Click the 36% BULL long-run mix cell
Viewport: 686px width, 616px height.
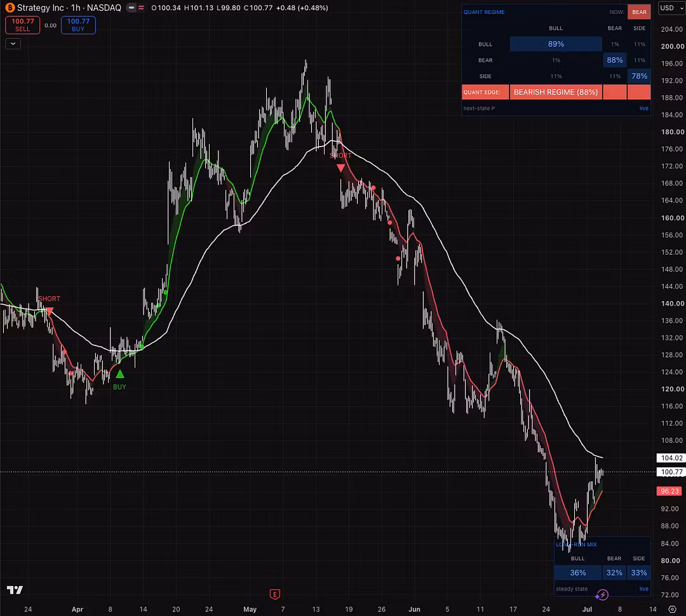pyautogui.click(x=577, y=572)
